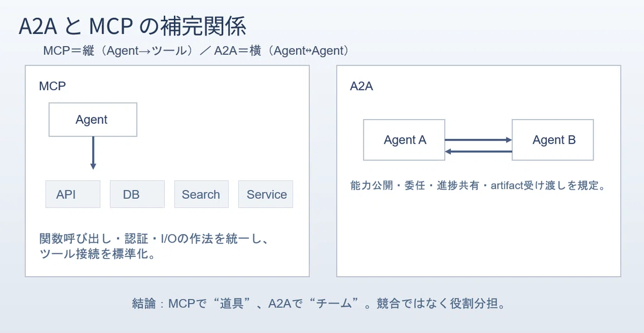Viewport: 644px width, 333px height.
Task: Select the 'Agent A' box
Action: [x=404, y=140]
